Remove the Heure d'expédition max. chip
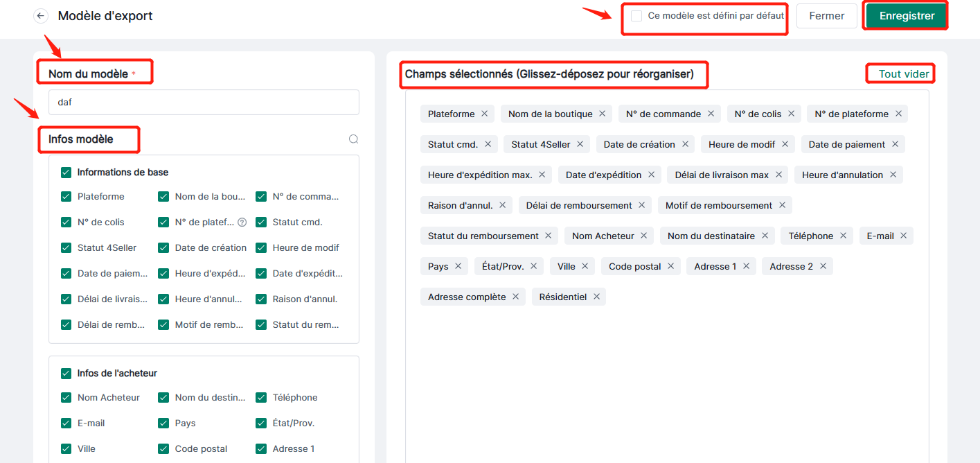Viewport: 980px width, 463px height. [542, 175]
